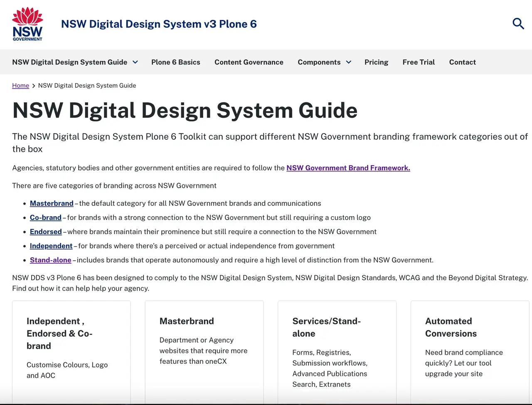Click 'Customise Colours, Logo and AOC' text
The image size is (532, 405).
tap(67, 370)
